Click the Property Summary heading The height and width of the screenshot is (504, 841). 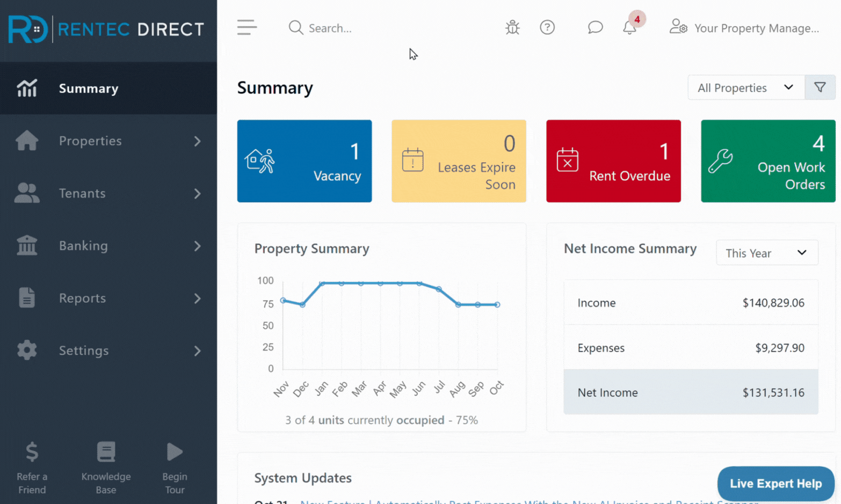(x=312, y=249)
